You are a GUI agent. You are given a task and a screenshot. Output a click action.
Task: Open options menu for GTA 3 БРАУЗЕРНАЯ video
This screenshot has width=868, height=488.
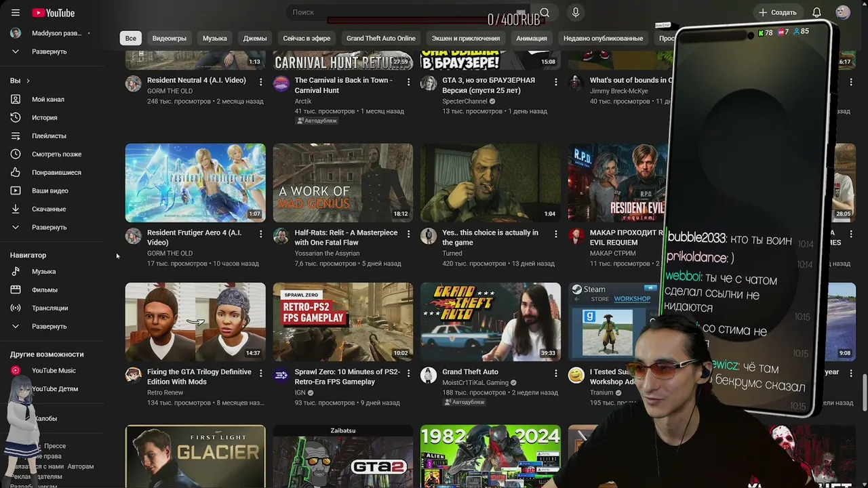(556, 81)
